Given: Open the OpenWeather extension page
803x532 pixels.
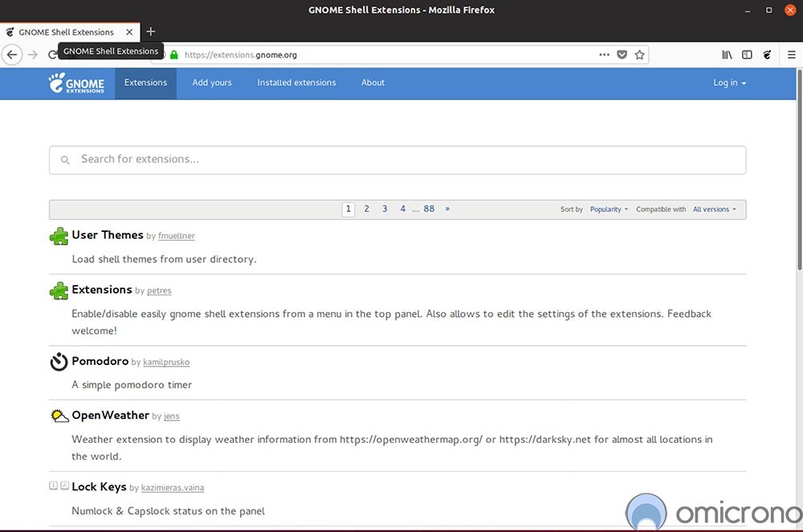Looking at the screenshot, I should [111, 416].
